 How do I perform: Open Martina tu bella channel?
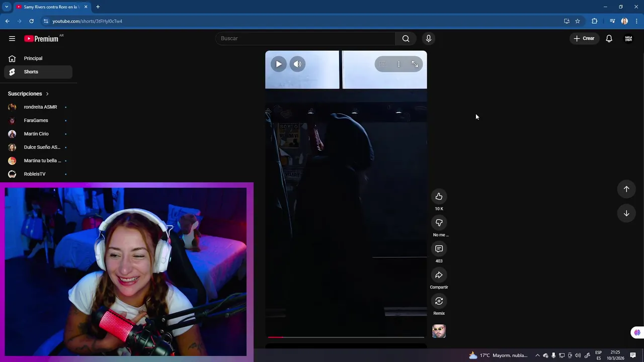click(x=38, y=161)
